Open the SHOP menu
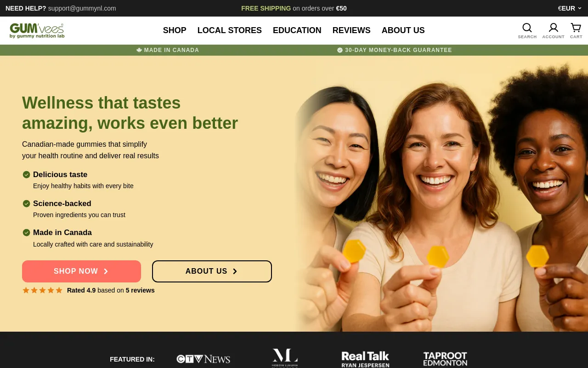 175,30
